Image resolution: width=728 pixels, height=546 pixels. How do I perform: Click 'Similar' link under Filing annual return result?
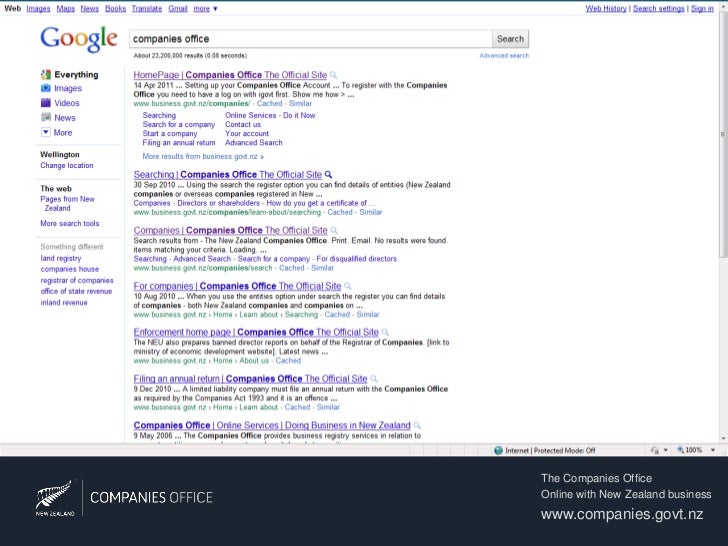[x=328, y=407]
